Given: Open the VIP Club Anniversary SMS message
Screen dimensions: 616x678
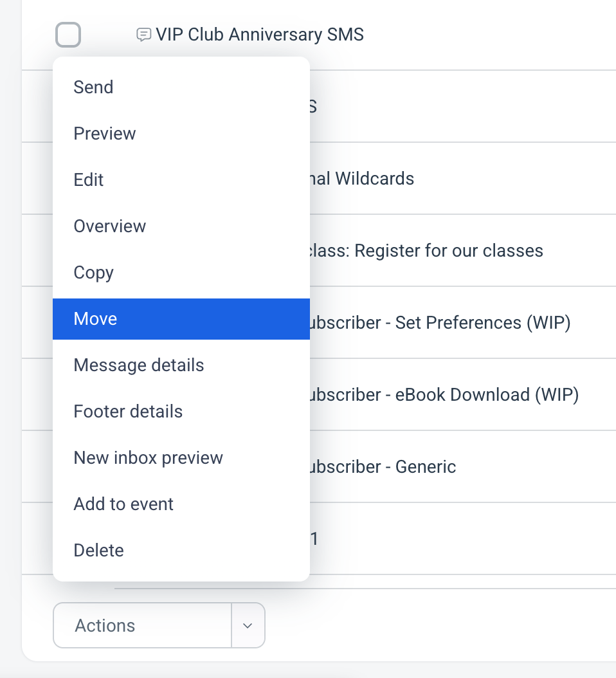Looking at the screenshot, I should 260,35.
